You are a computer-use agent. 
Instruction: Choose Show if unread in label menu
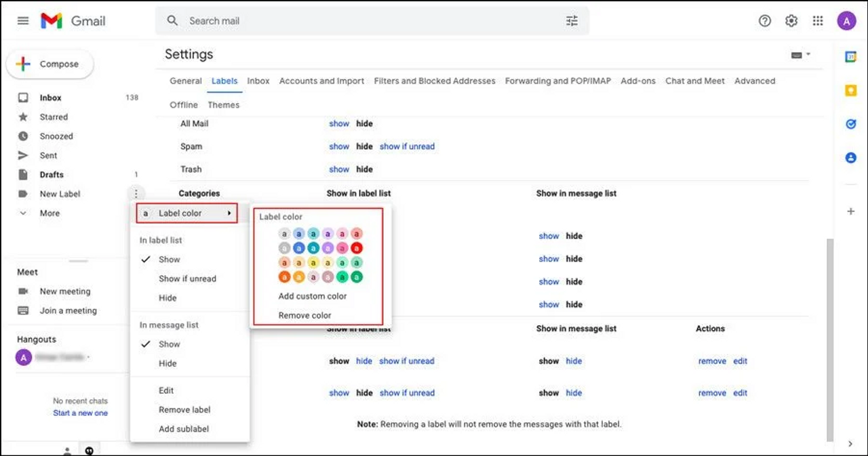point(187,278)
